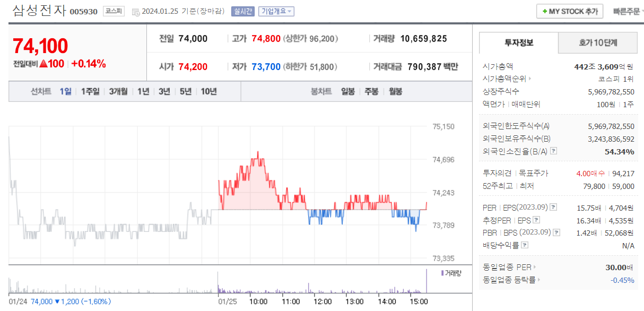
Task: Show the 주봉 candlestick chart
Action: click(x=371, y=91)
